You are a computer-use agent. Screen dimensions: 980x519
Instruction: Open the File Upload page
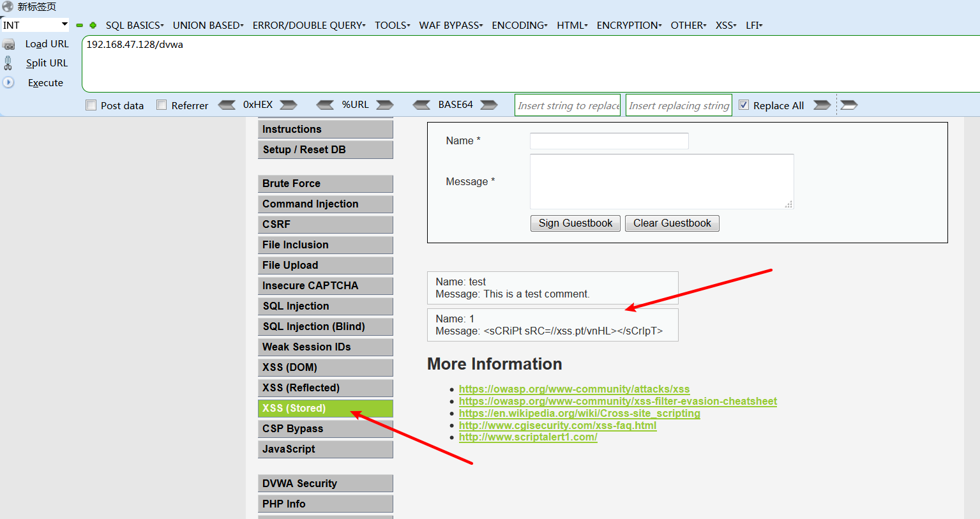point(326,265)
